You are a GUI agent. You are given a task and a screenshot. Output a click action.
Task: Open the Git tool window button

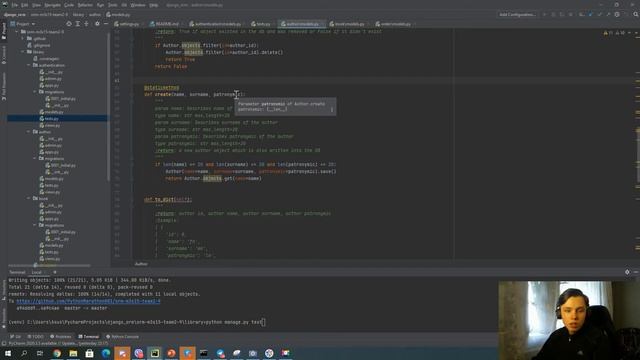16,337
